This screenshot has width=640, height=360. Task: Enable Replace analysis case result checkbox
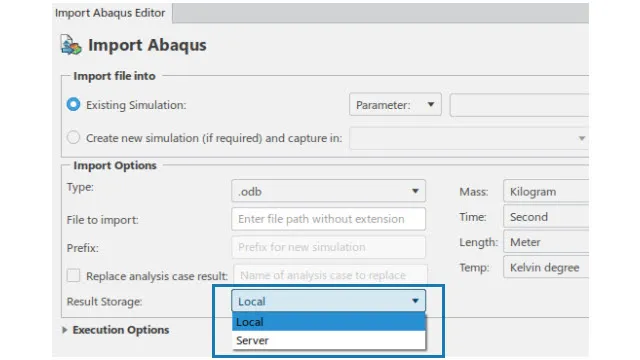pos(73,276)
